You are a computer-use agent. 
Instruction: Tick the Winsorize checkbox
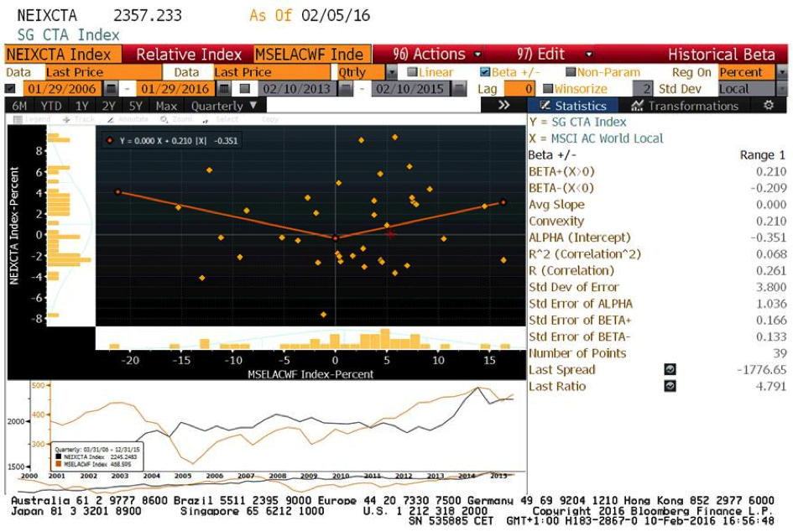548,89
